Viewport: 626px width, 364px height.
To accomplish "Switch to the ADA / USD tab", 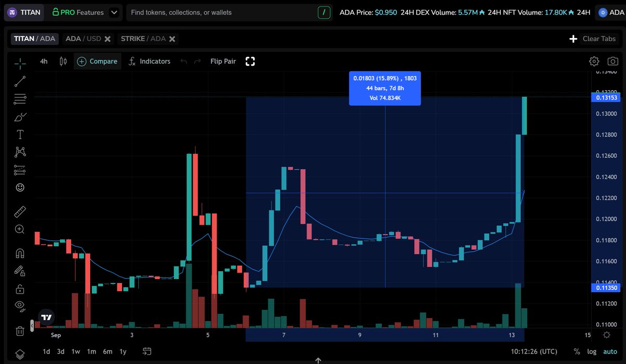I will (83, 39).
